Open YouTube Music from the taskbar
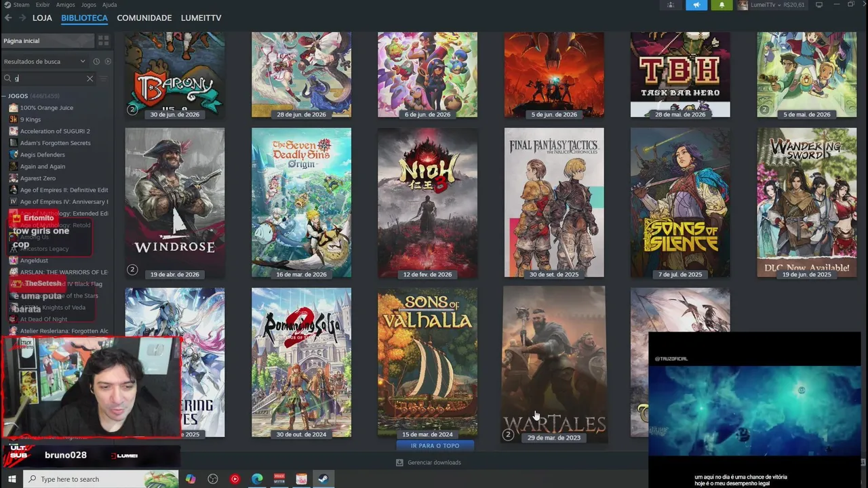 pyautogui.click(x=235, y=479)
